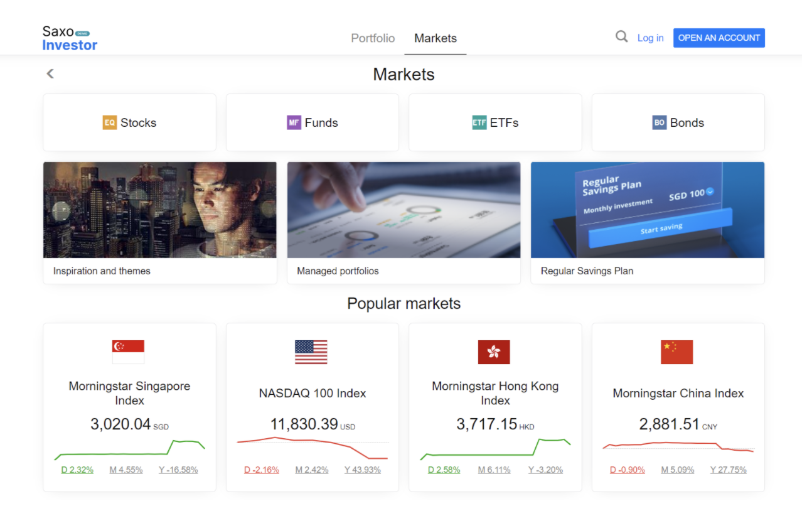Screen dimensions: 812x516
Task: Click the China Index sparkline chart
Action: pos(678,446)
